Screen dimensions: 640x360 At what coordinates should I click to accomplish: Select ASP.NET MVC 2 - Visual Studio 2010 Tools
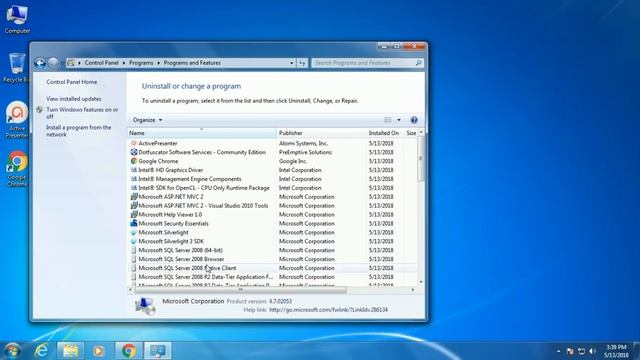(x=203, y=206)
